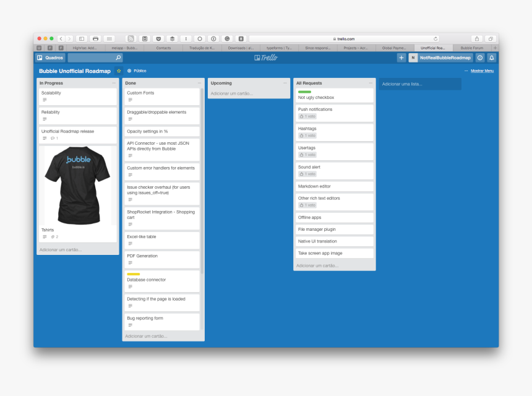Click the Safari back button
Viewport: 532px width, 396px height.
coord(61,39)
